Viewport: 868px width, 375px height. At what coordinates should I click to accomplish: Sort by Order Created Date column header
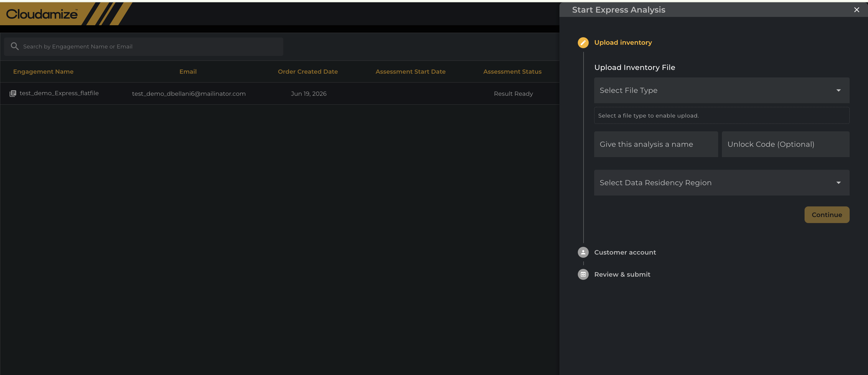pos(308,72)
